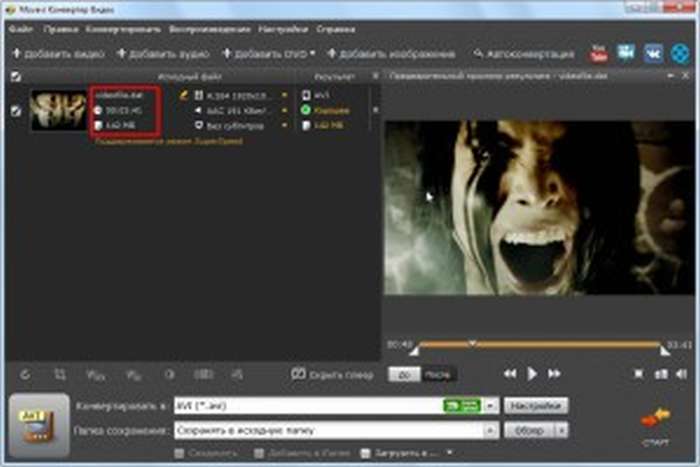700x467 pixels.
Task: Toggle the Добавить в iTunes checkbox
Action: (x=259, y=454)
